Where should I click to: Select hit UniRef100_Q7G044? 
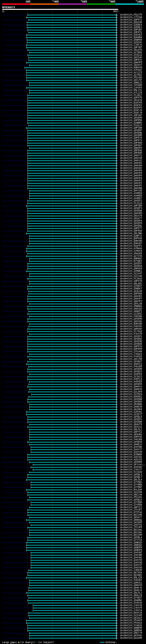[x=131, y=352]
